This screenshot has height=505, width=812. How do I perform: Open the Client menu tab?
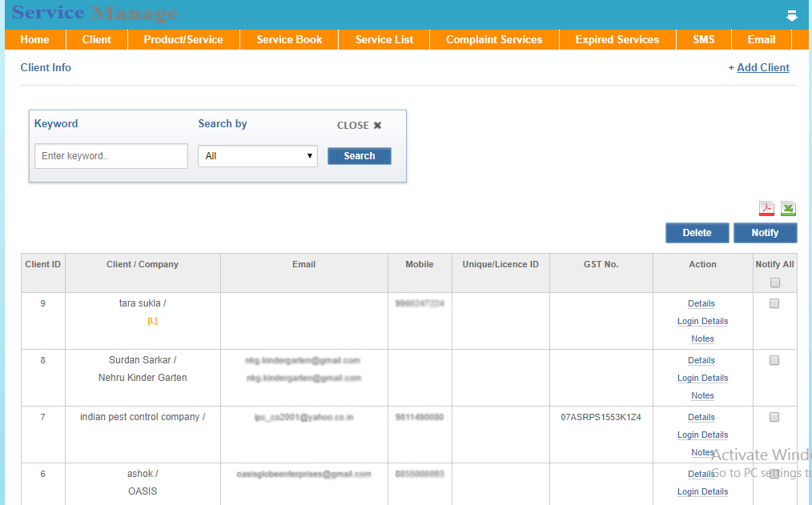97,39
